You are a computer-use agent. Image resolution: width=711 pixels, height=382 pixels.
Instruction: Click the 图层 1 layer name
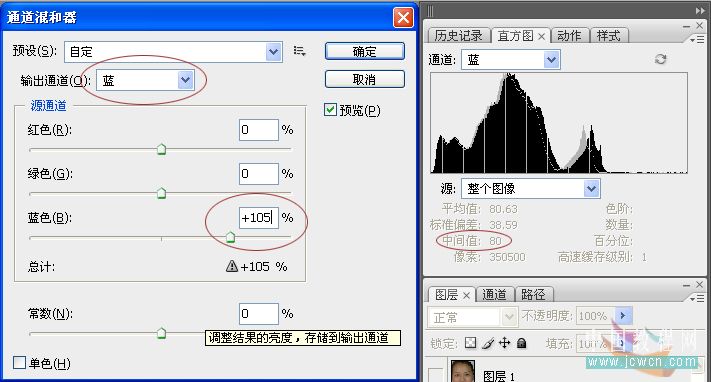pos(499,376)
